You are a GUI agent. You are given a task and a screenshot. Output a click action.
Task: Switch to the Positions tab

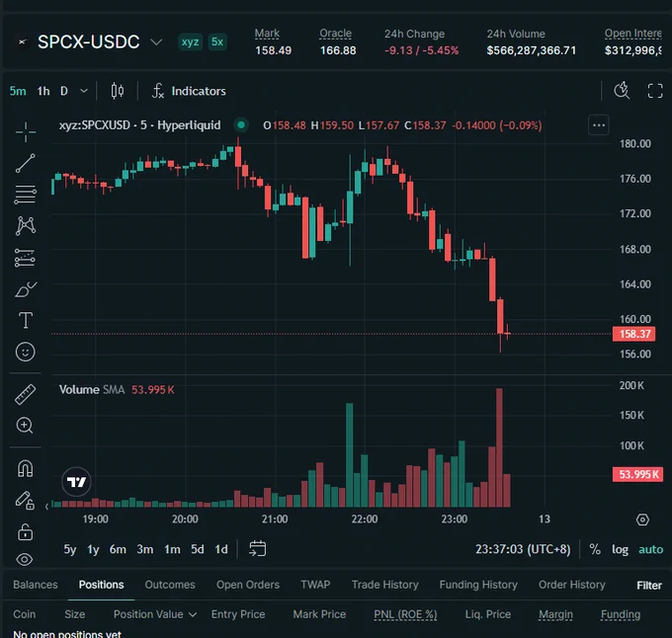[101, 585]
